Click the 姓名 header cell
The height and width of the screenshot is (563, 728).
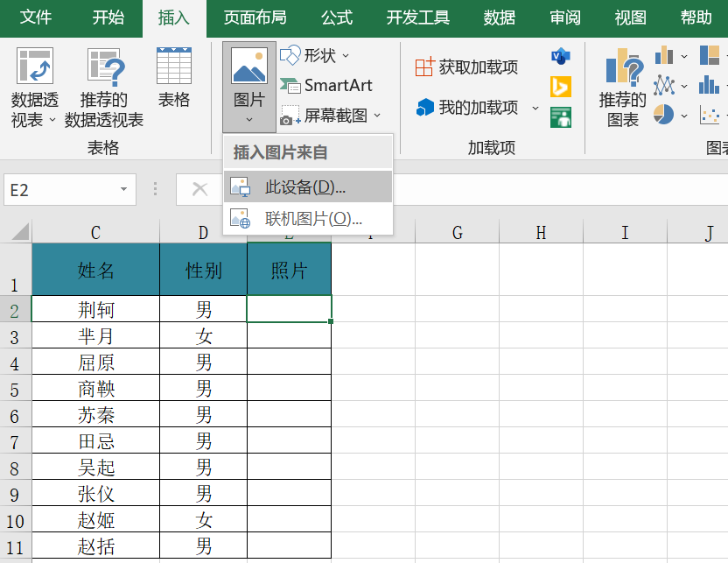coord(95,270)
